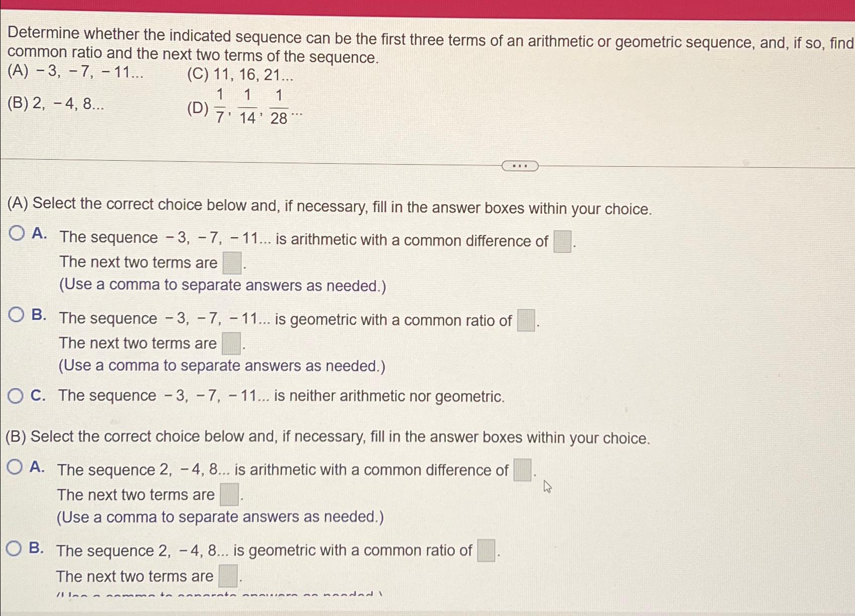
Task: Click next two terms box under geometric choice B
Action: pyautogui.click(x=230, y=342)
